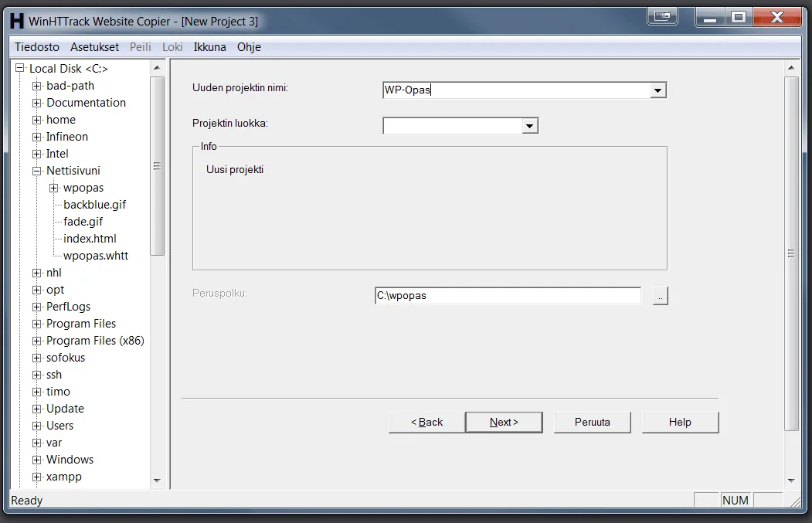The height and width of the screenshot is (523, 812).
Task: Open the Asetukset menu
Action: coord(95,47)
